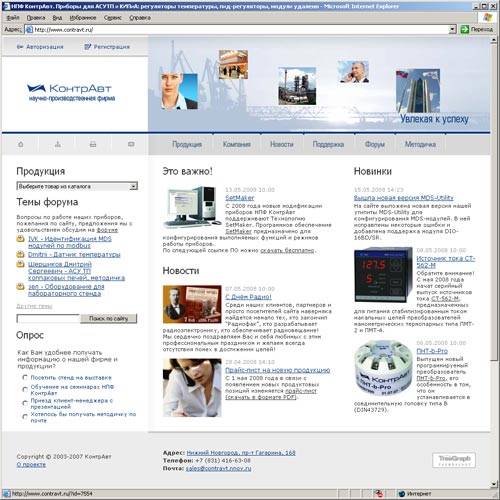Open the С Днём Радио! news link
This screenshot has height=500, width=500.
pyautogui.click(x=248, y=297)
